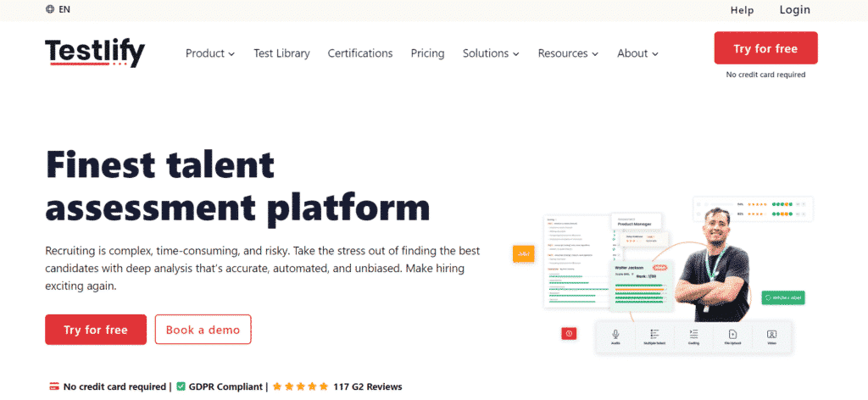The width and height of the screenshot is (868, 400).
Task: Click the Video icon in hero
Action: coord(771,334)
